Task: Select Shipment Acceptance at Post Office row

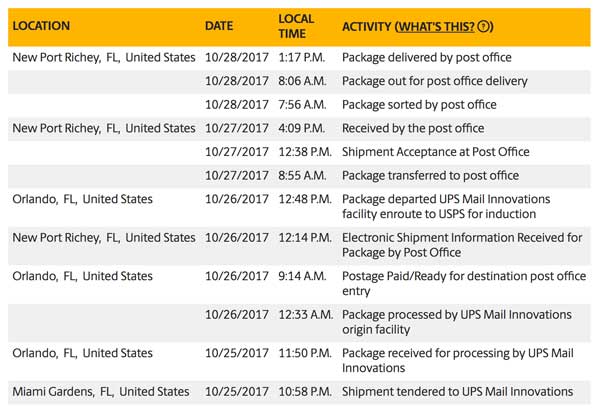Action: (299, 152)
